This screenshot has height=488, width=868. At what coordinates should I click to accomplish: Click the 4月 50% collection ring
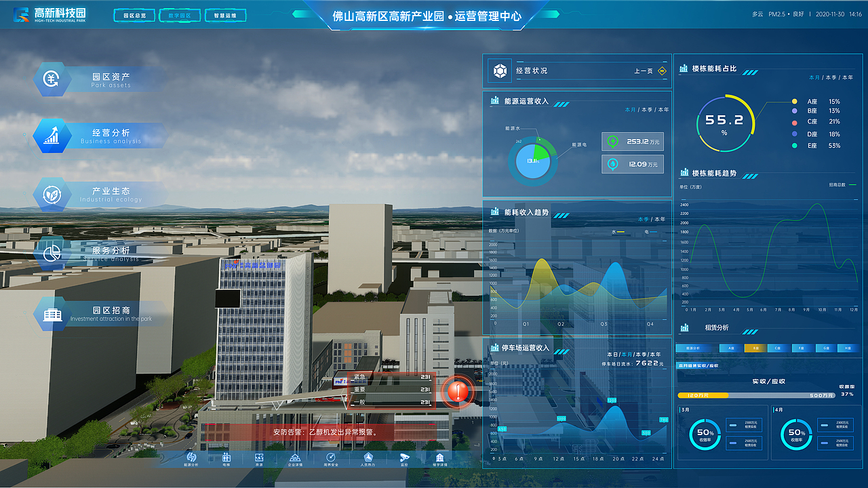tap(796, 434)
